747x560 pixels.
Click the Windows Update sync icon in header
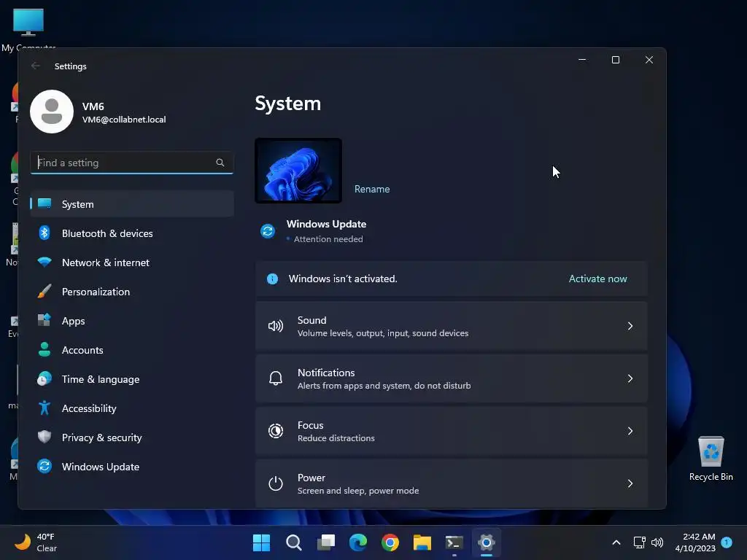point(268,231)
